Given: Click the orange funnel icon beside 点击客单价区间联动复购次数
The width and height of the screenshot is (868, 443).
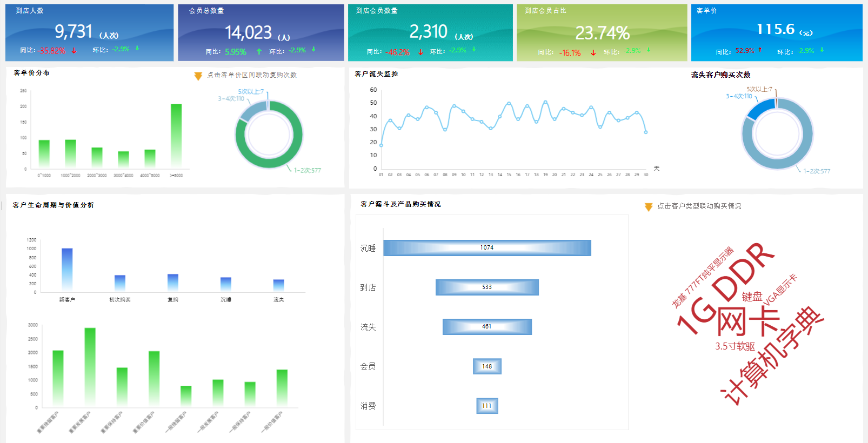Looking at the screenshot, I should [198, 76].
